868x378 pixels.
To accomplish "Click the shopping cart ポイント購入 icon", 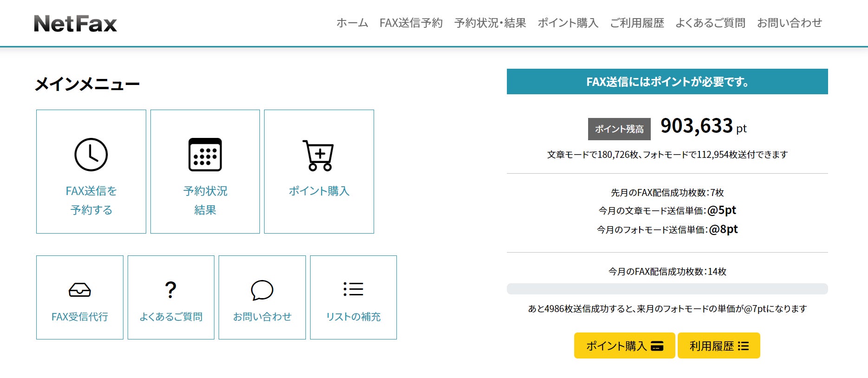I will click(x=318, y=156).
